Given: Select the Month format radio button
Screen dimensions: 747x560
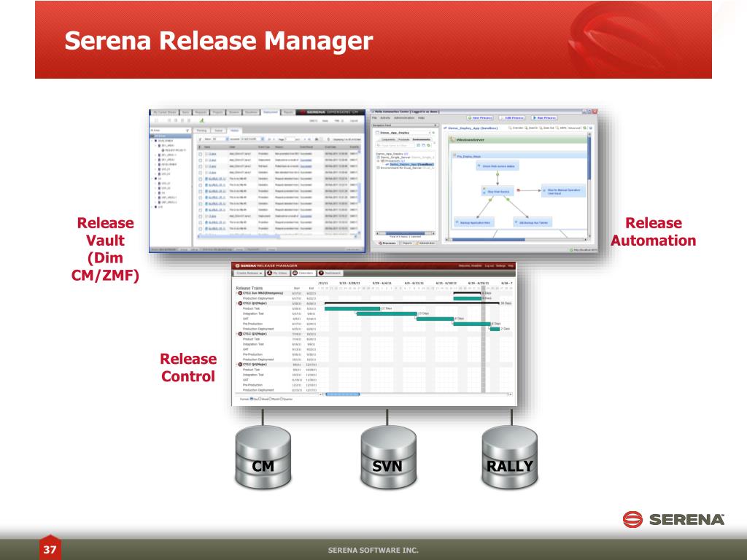Looking at the screenshot, I should click(x=271, y=399).
